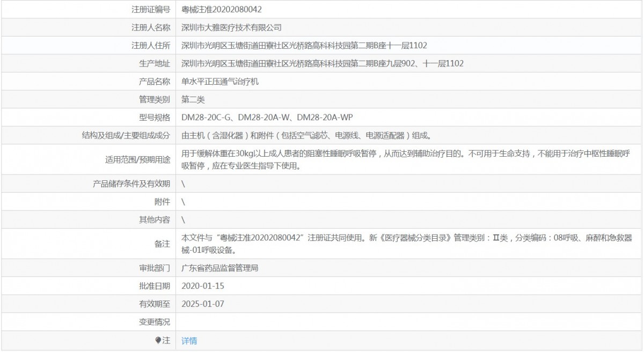Select the 产品名称 label

(x=155, y=82)
